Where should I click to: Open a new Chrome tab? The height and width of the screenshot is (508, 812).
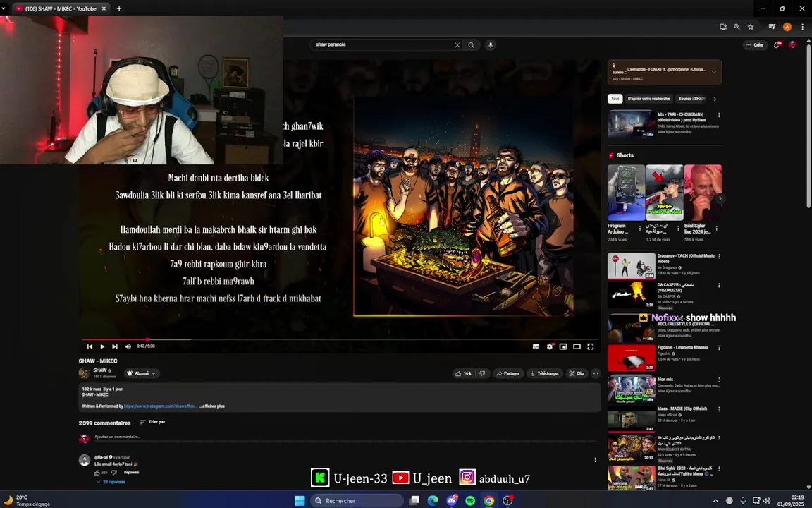[118, 8]
